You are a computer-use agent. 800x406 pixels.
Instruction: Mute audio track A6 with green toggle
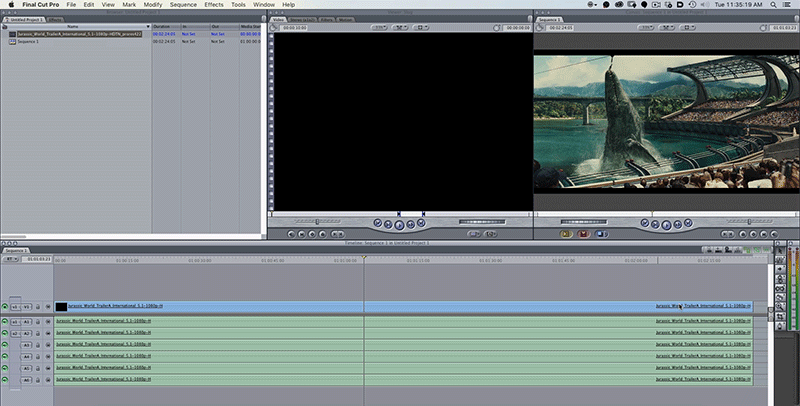tap(5, 380)
